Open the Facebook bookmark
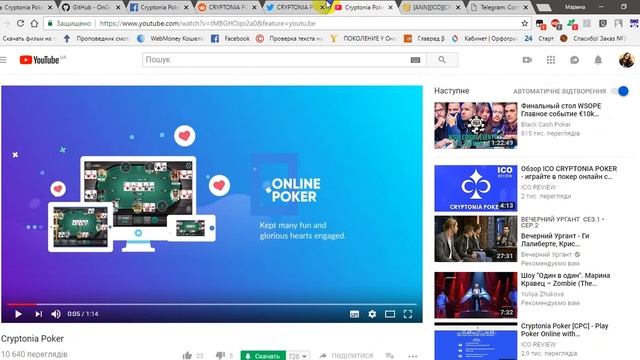 coord(231,38)
